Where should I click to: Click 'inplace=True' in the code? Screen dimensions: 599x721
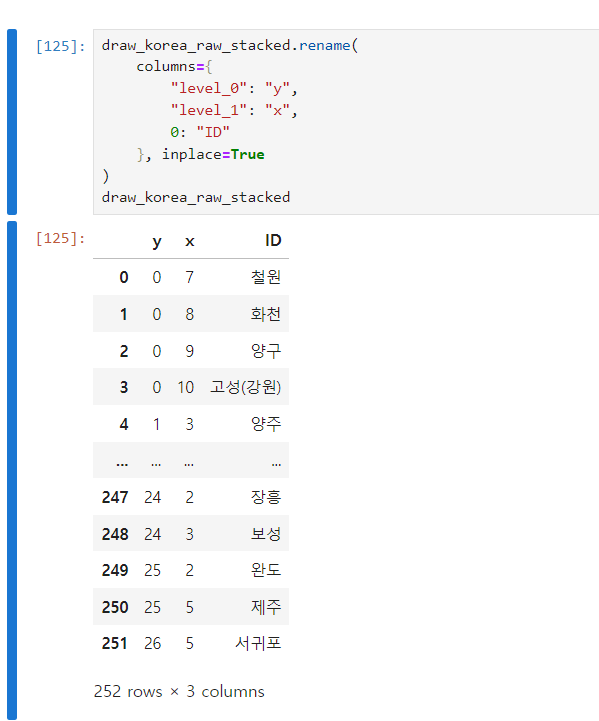click(x=213, y=154)
